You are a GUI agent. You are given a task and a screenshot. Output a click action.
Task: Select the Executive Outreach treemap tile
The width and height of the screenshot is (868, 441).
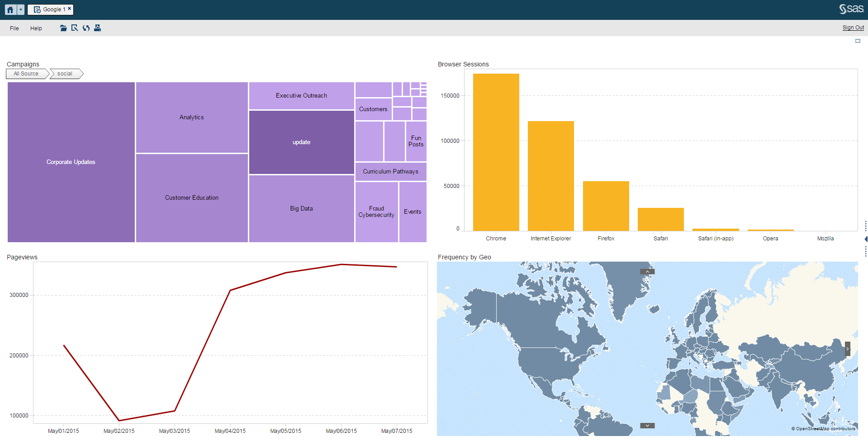(302, 96)
